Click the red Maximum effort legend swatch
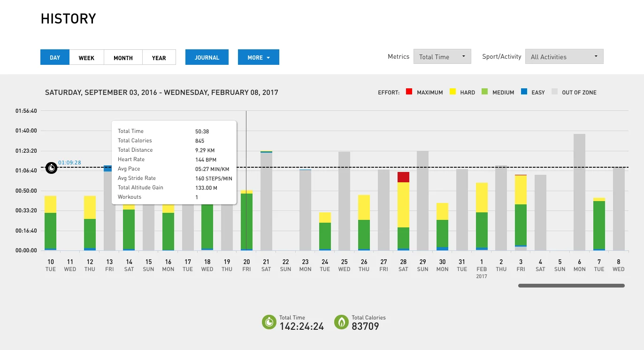Viewport: 644px width, 350px height. pyautogui.click(x=409, y=92)
